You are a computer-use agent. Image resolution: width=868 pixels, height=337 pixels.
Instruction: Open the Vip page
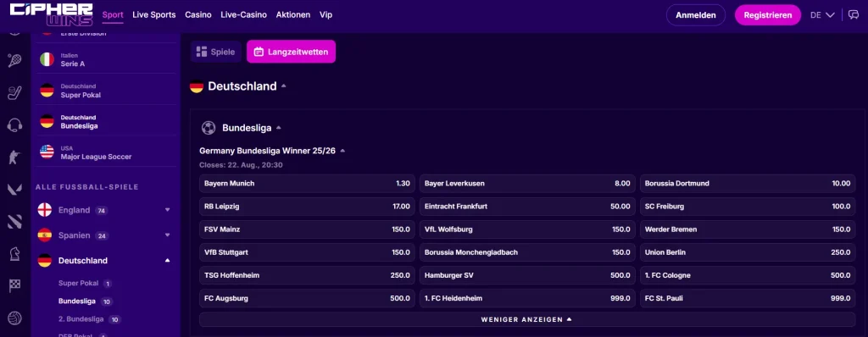[x=325, y=15]
